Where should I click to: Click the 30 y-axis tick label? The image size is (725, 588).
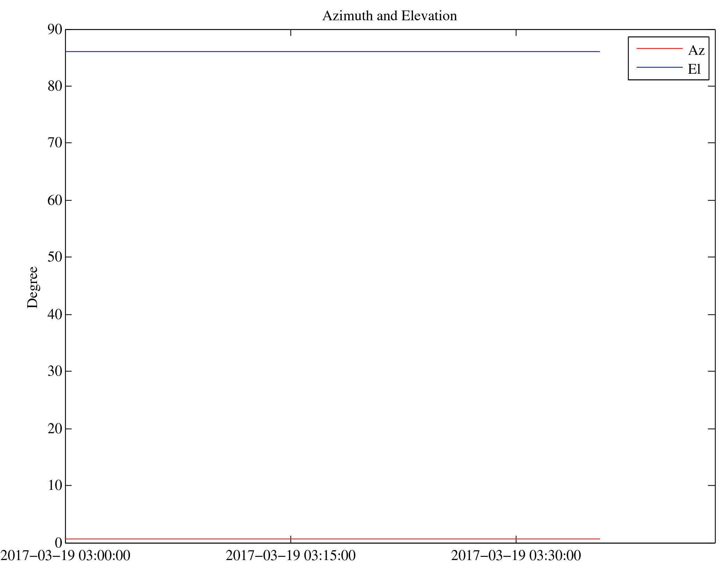pos(55,371)
